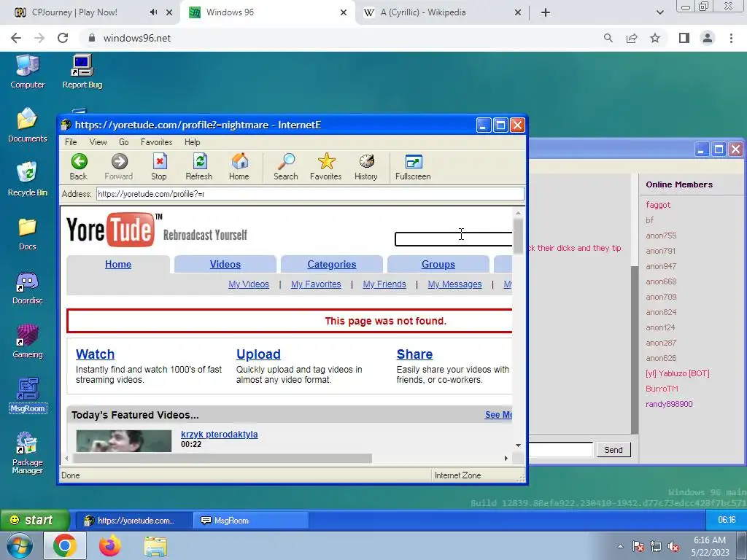Mute the CPJourney tab audio icon
Viewport: 747px width, 560px height.
coord(153,12)
